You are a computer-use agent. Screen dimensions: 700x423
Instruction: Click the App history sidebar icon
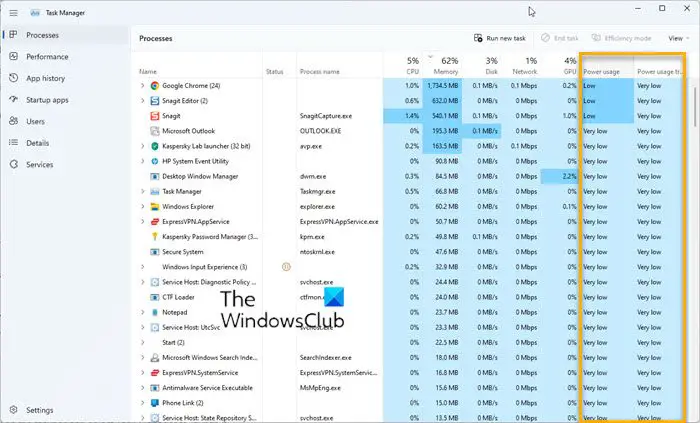pos(13,78)
